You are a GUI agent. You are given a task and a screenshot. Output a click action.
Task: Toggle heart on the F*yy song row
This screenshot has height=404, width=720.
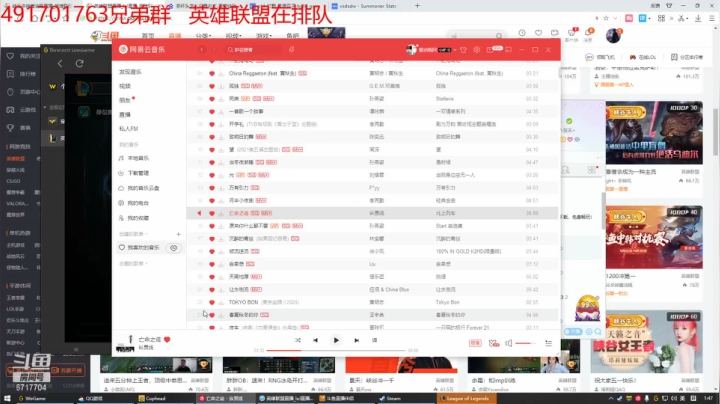pos(212,188)
